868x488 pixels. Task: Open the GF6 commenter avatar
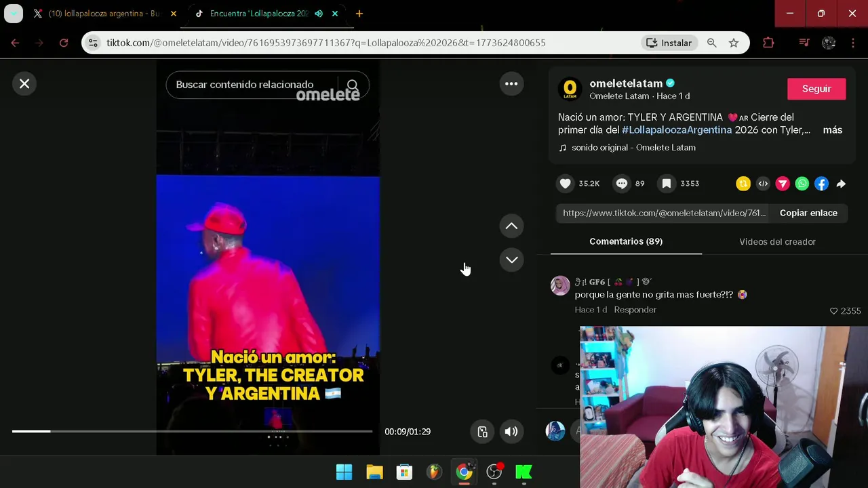click(560, 285)
